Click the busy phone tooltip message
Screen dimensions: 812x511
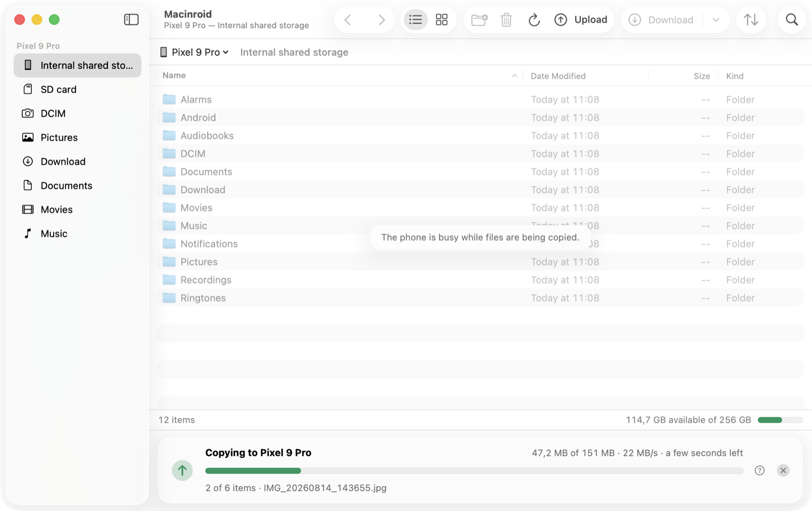pyautogui.click(x=480, y=237)
